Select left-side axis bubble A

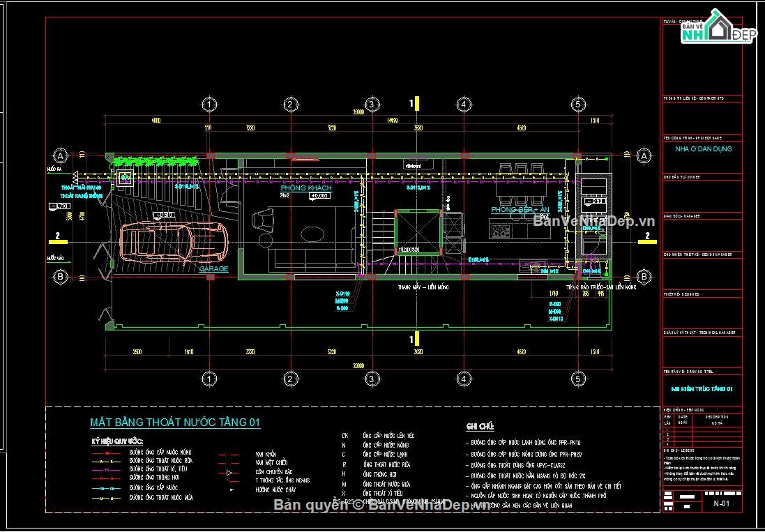(60, 155)
